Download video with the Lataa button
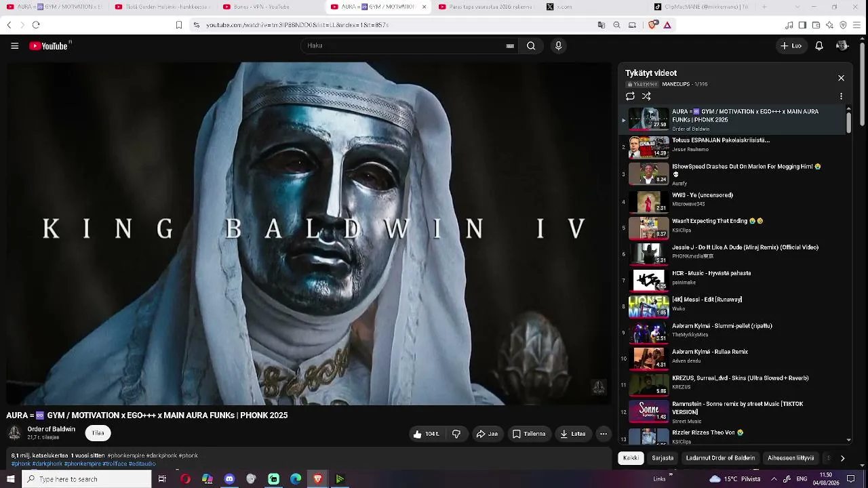 click(x=573, y=434)
